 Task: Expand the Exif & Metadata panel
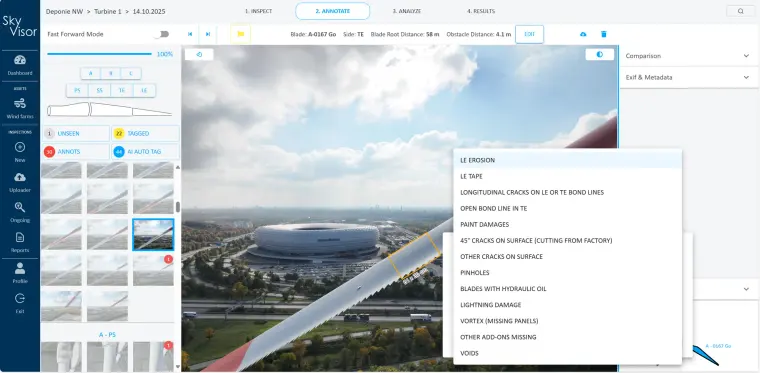click(688, 77)
